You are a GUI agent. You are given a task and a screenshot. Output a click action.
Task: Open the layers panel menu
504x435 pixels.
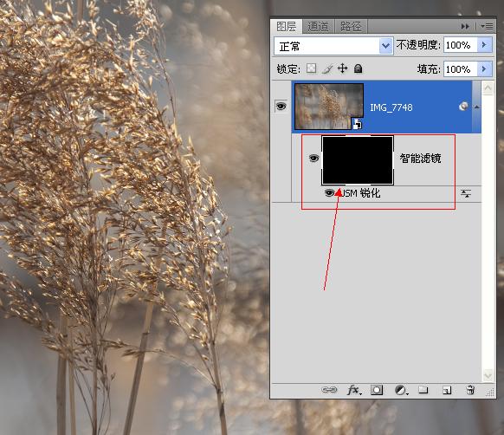click(x=487, y=26)
